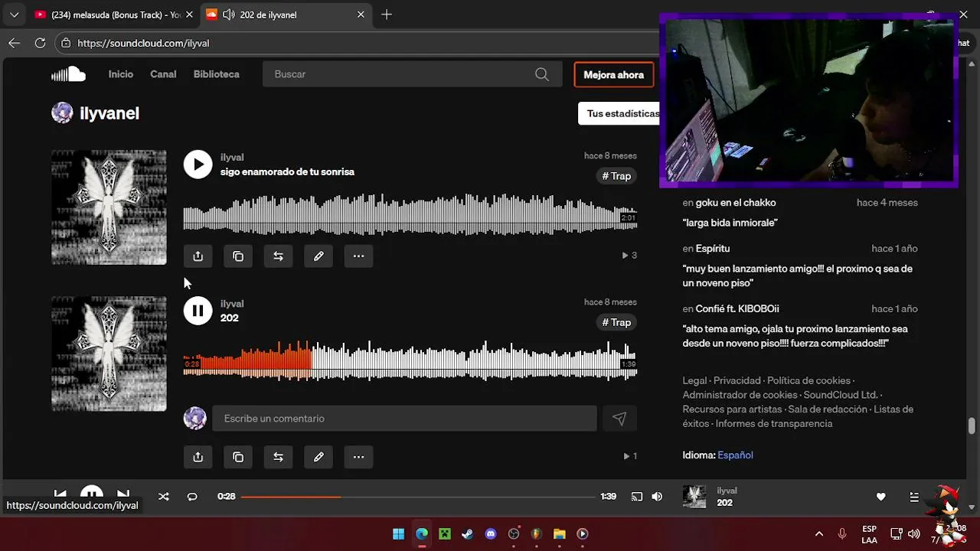Click the cast to device icon
This screenshot has width=980, height=551.
click(637, 497)
